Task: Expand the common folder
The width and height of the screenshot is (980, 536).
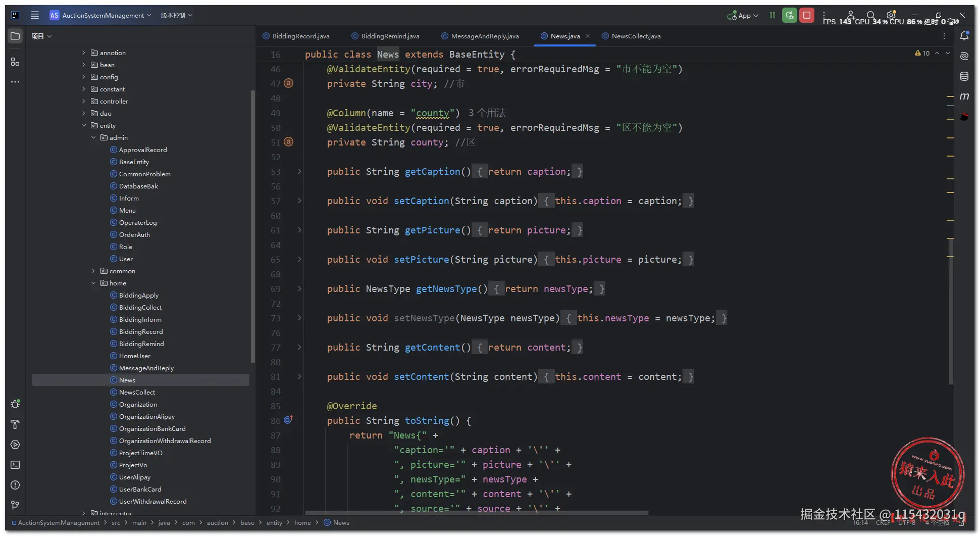Action: click(93, 271)
